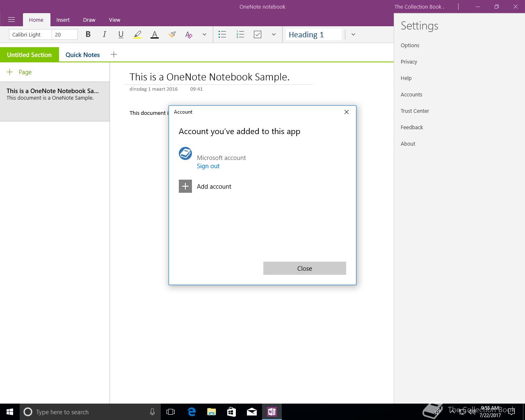Open Options in Settings
The width and height of the screenshot is (525, 420).
point(410,45)
